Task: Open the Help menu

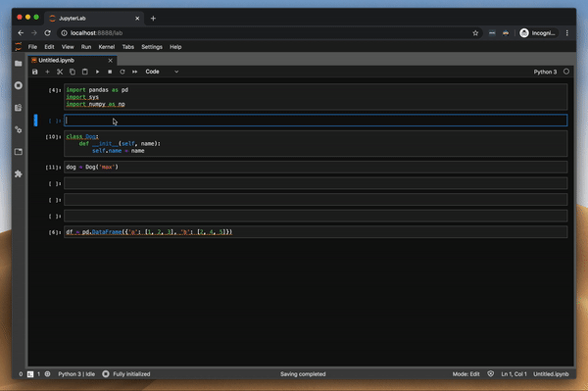Action: coord(175,47)
